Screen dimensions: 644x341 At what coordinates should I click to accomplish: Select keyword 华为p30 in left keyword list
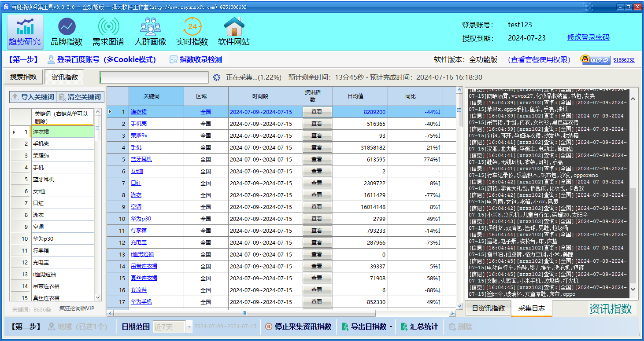click(63, 238)
